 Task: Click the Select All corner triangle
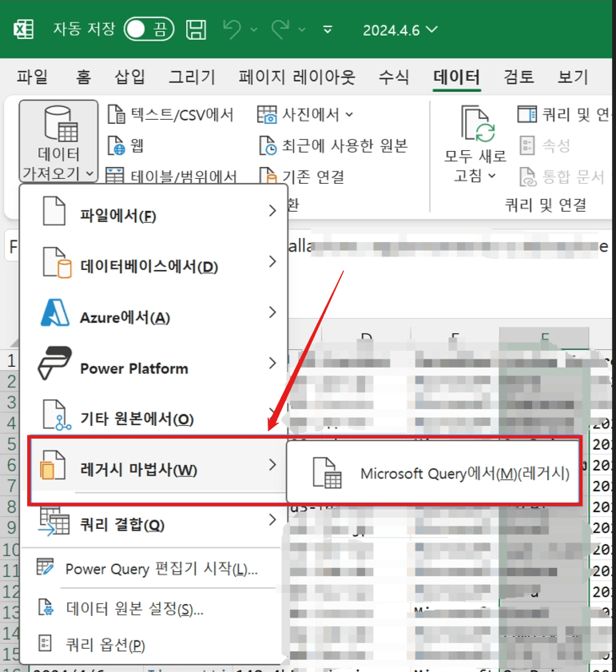tap(14, 343)
